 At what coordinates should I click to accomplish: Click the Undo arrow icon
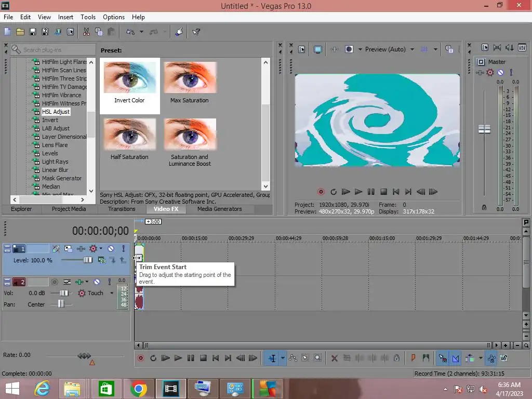coord(130,32)
